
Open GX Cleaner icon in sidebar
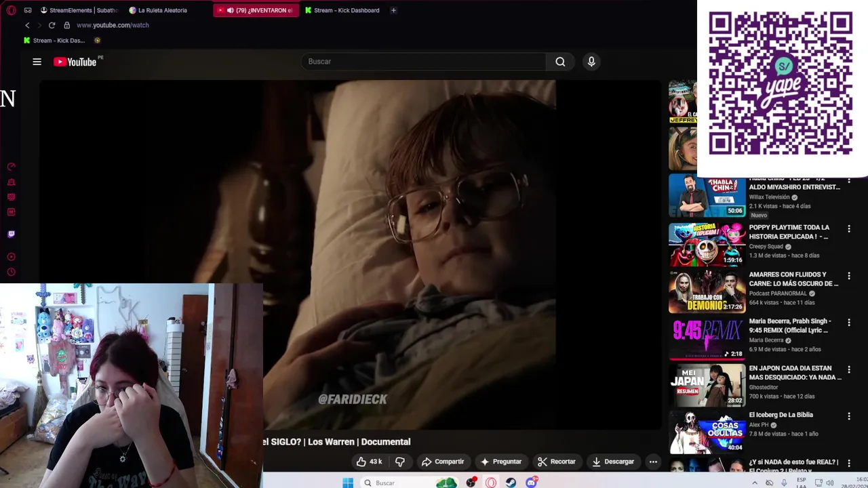pyautogui.click(x=11, y=182)
